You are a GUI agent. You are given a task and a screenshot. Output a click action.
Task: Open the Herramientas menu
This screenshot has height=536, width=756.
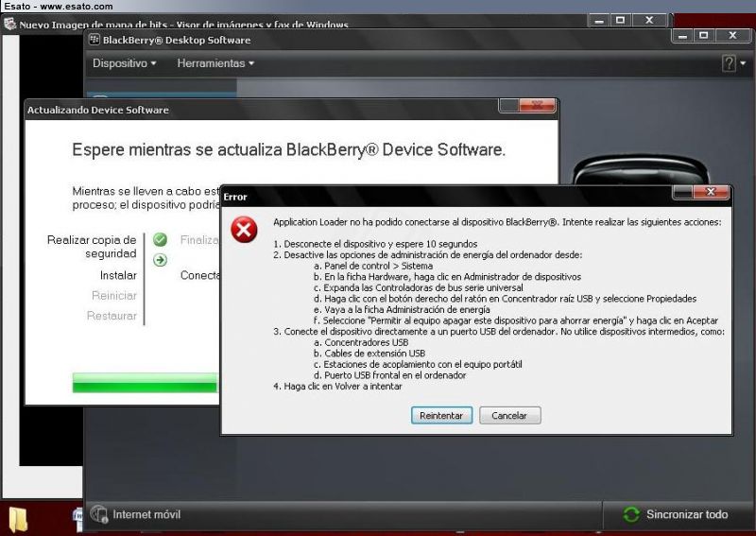[x=215, y=63]
